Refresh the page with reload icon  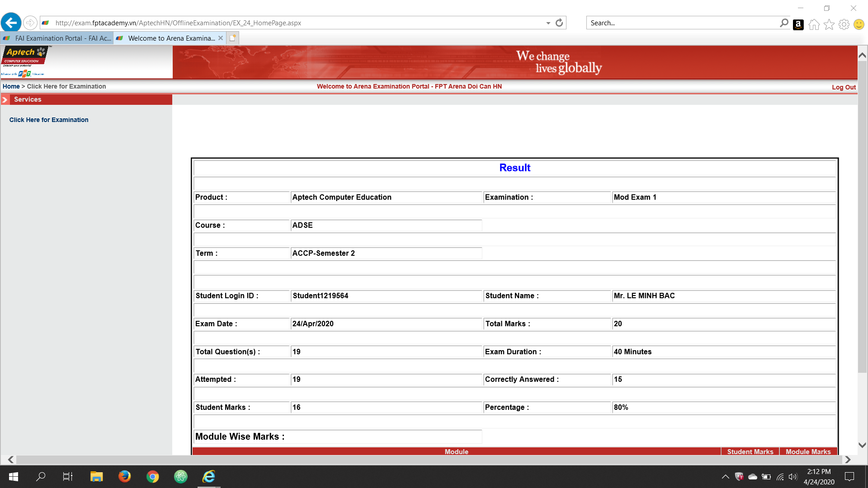(559, 23)
